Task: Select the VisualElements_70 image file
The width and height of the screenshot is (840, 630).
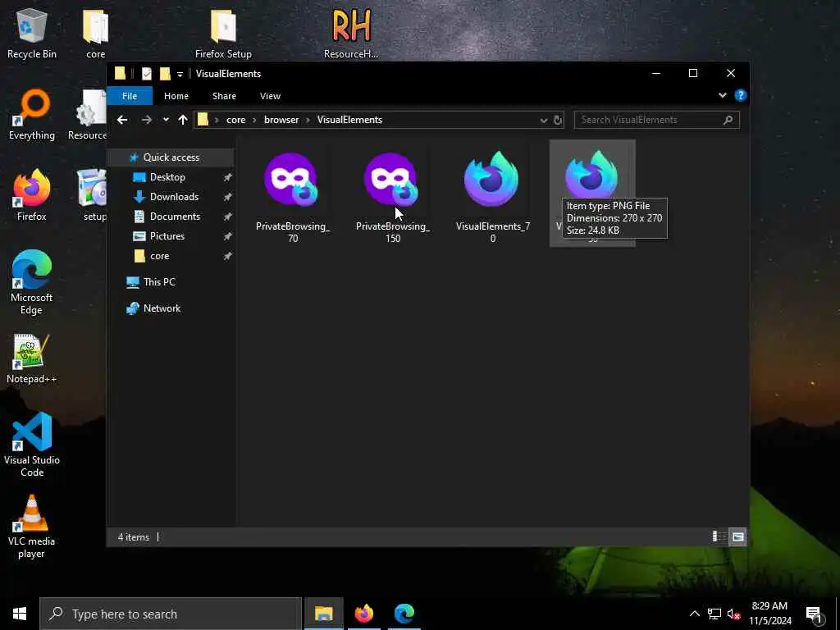Action: (493, 194)
